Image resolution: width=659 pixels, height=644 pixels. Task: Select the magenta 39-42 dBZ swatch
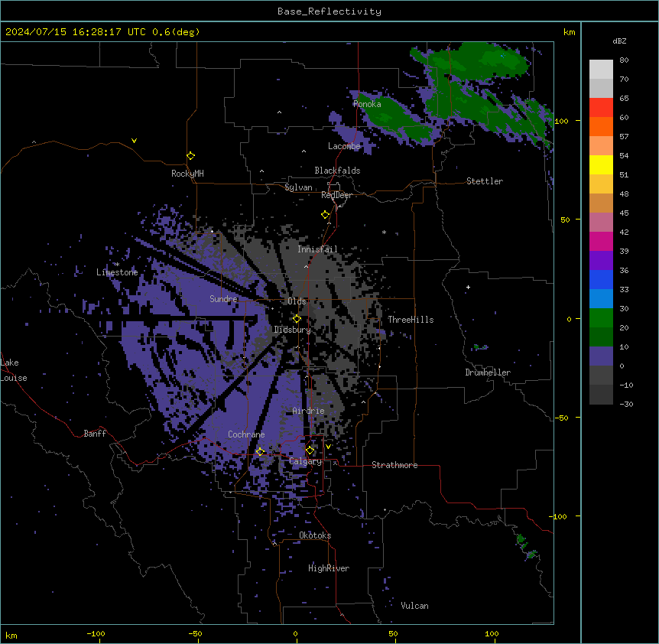point(601,241)
